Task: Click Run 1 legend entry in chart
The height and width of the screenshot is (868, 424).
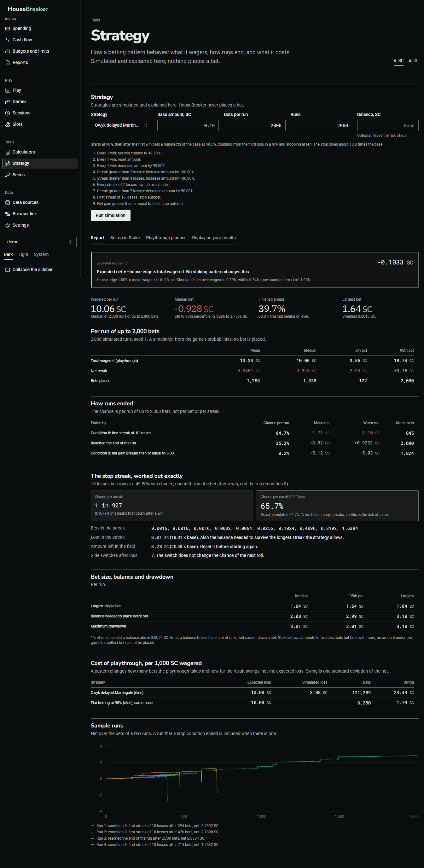Action: (155, 826)
